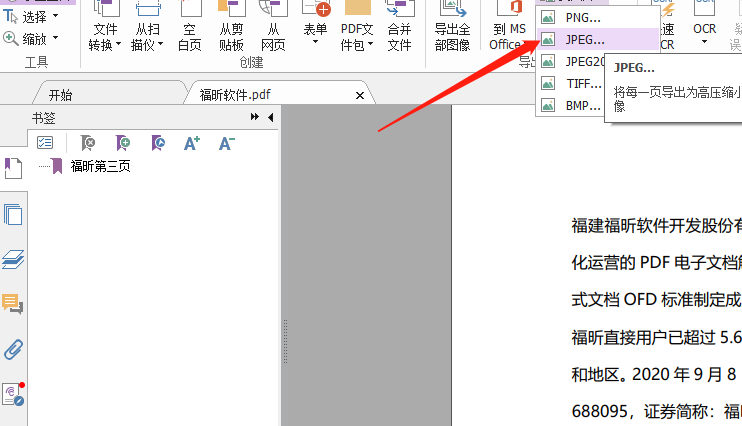This screenshot has width=742, height=426.
Task: Open the page thumbnails panel icon
Action: pos(13,214)
